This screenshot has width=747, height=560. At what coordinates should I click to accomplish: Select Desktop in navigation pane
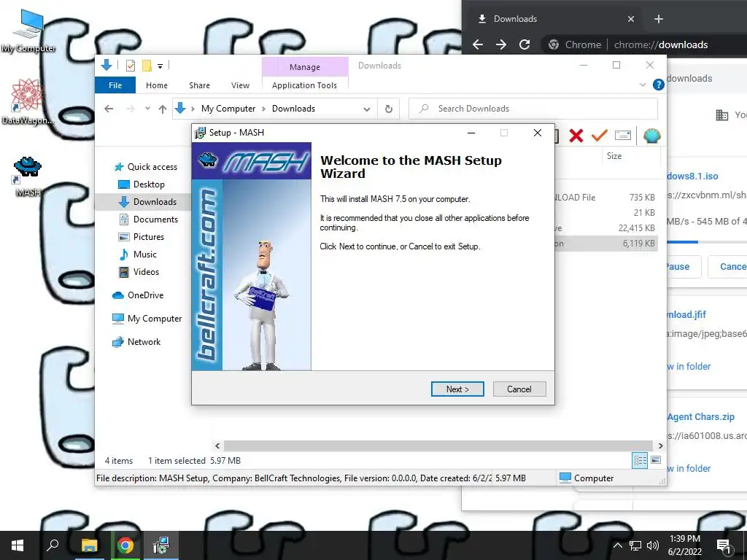click(x=141, y=184)
